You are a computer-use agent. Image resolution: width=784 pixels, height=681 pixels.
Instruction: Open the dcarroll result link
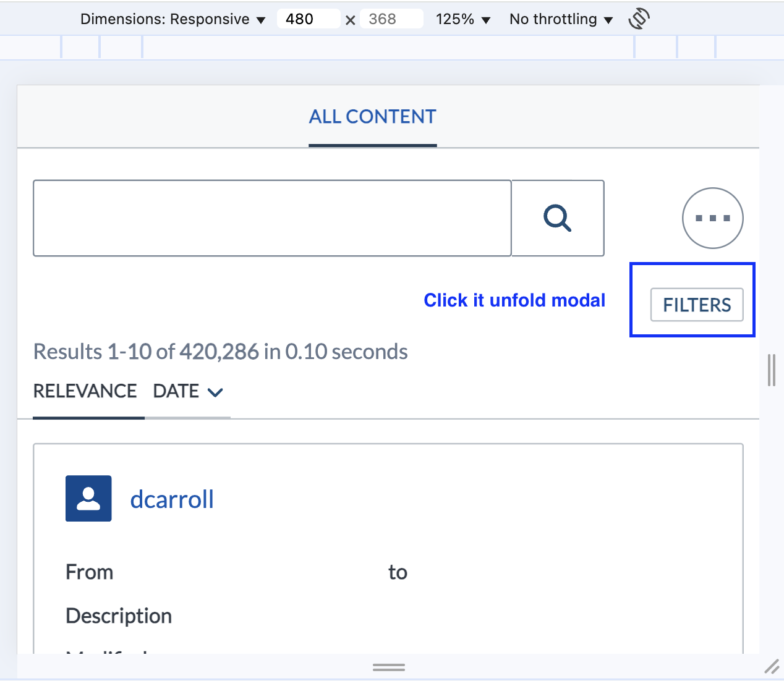pos(172,499)
